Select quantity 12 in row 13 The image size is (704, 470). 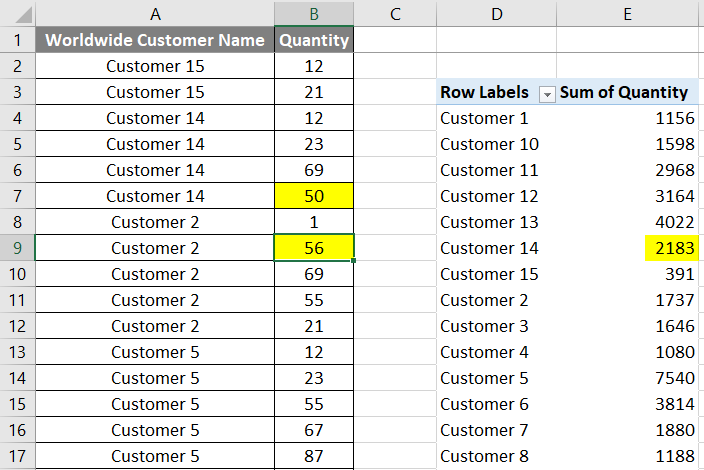(314, 352)
